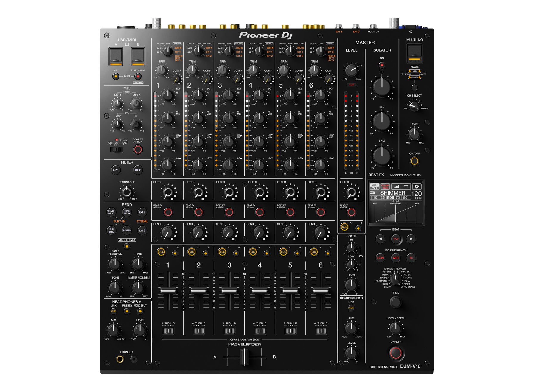
Task: Toggle the Beat FX ON/OFF button
Action: tap(396, 353)
